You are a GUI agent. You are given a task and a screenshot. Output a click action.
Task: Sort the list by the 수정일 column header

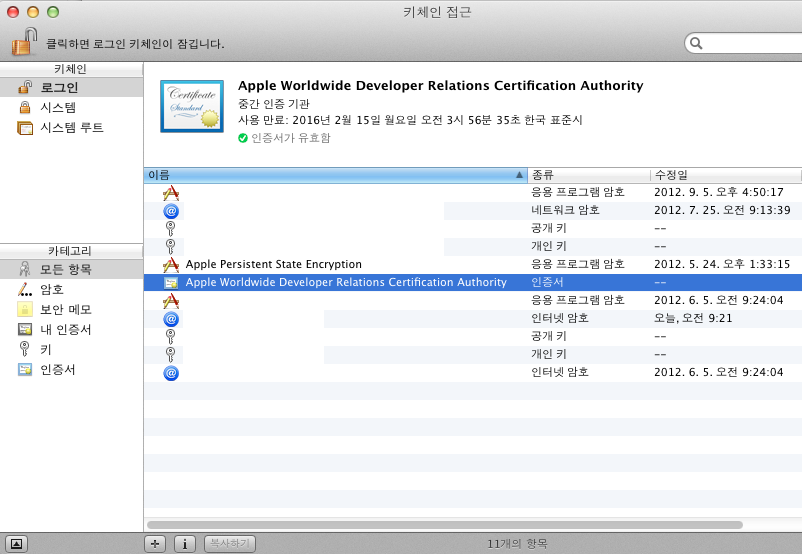click(726, 175)
